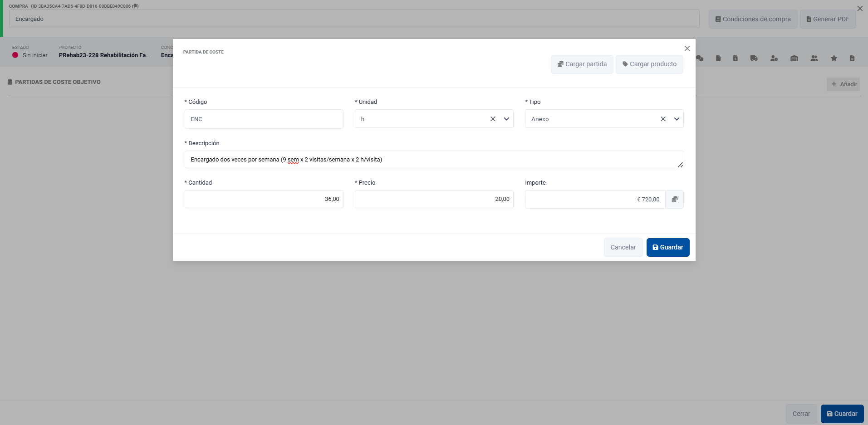Expand the Tipo dropdown arrow
Viewport: 868px width, 425px height.
point(677,119)
